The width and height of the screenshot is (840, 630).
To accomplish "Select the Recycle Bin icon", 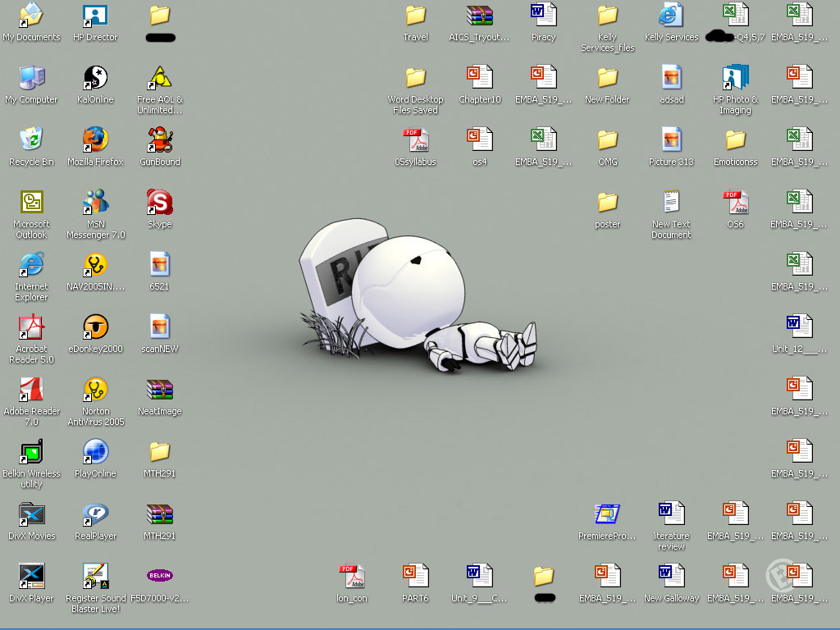I will click(31, 140).
